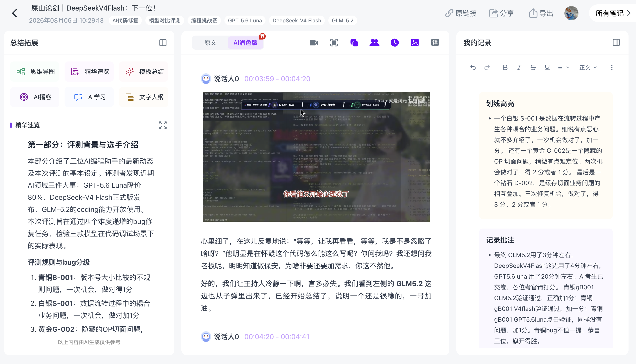
Task: Open the user avatar profile
Action: tap(571, 13)
